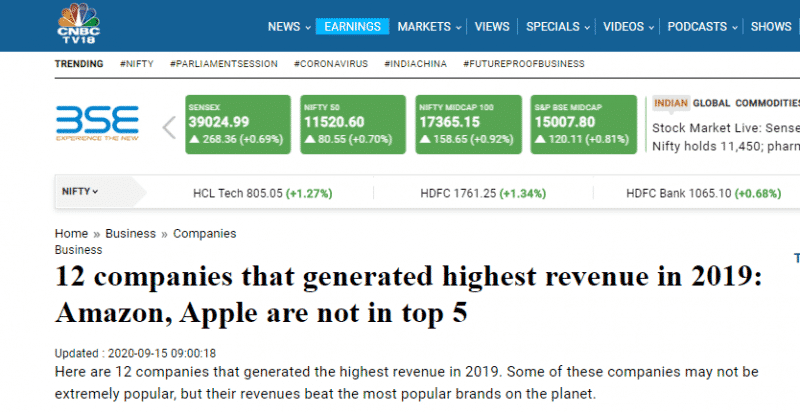Viewport: 800px width, 412px height.
Task: Click the CNBC TV18 logo
Action: click(79, 23)
